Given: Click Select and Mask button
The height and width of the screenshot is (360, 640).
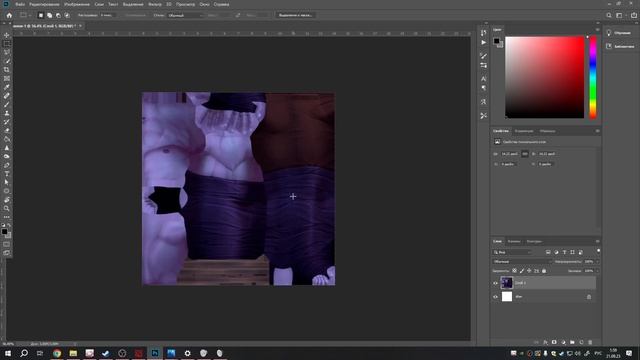Looking at the screenshot, I should point(295,15).
